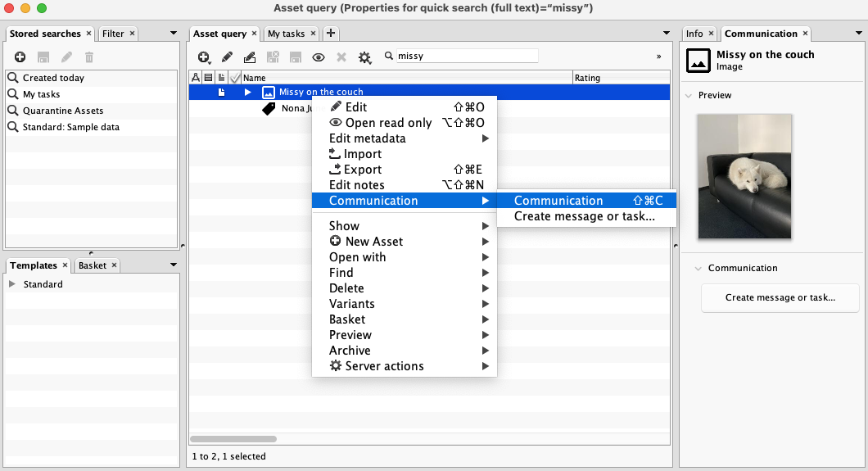The image size is (868, 471).
Task: Click the plus tab to add new view
Action: (x=330, y=34)
